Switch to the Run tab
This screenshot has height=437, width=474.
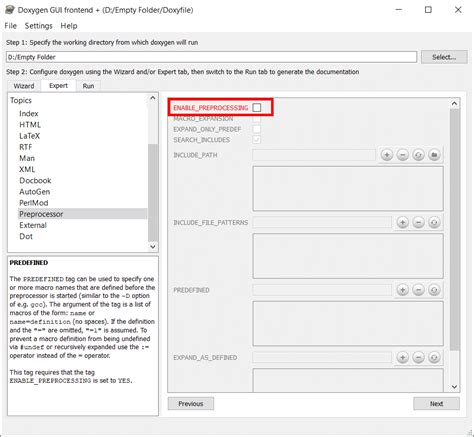(88, 86)
